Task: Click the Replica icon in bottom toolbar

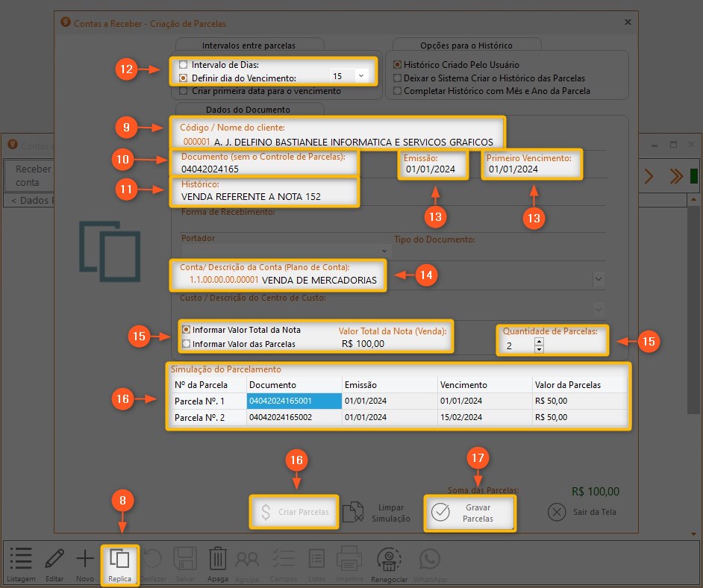Action: pyautogui.click(x=119, y=561)
